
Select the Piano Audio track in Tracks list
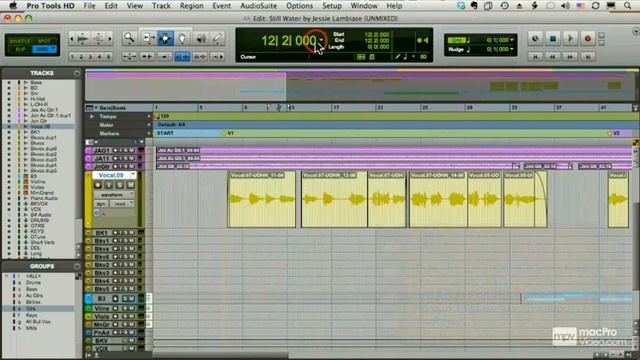pyautogui.click(x=44, y=198)
